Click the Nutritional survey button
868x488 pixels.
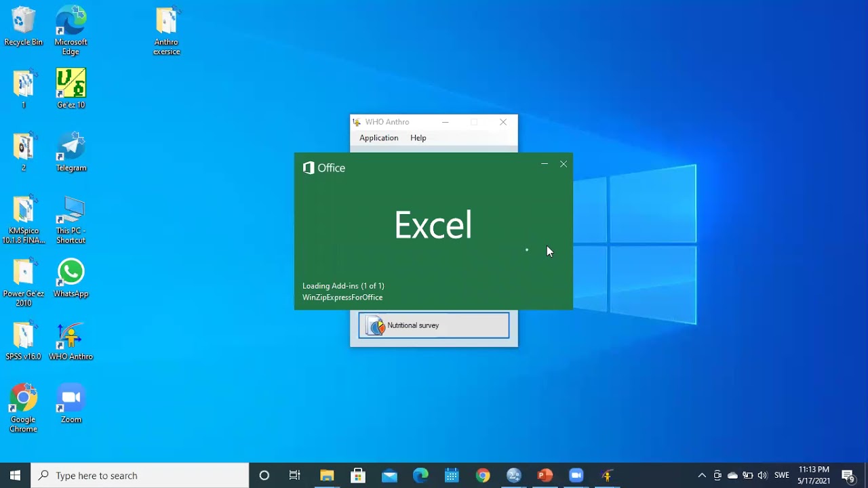point(434,325)
